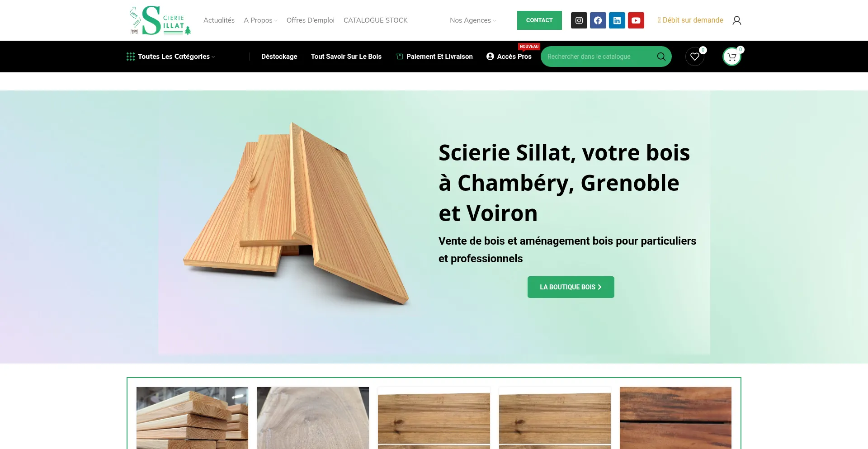Expand the Toutes Les Catégories menu

click(x=171, y=57)
